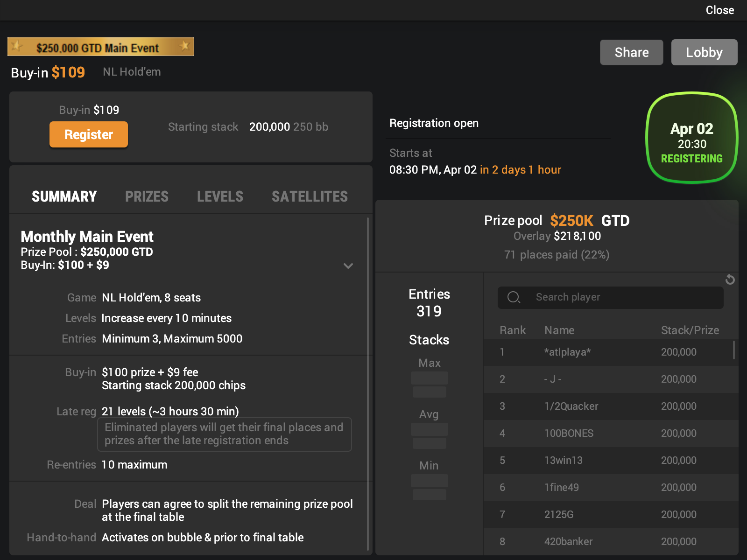The width and height of the screenshot is (747, 560).
Task: Click the Share button
Action: click(631, 52)
